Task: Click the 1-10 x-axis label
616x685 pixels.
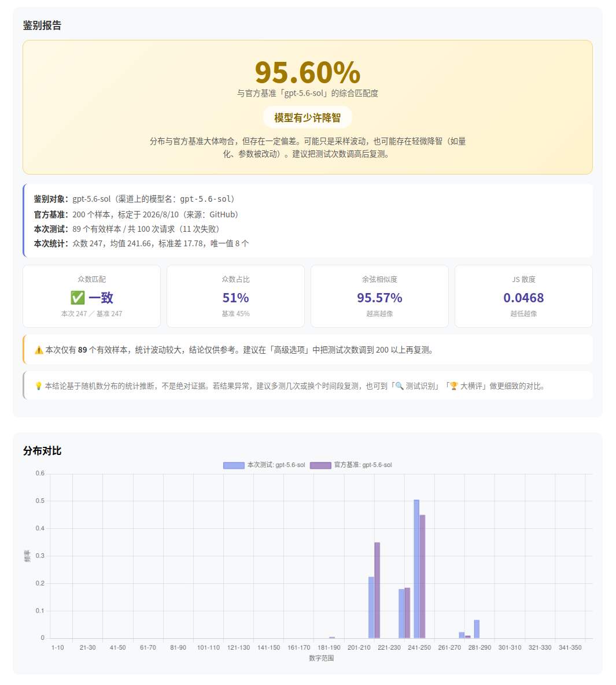Action: click(58, 647)
